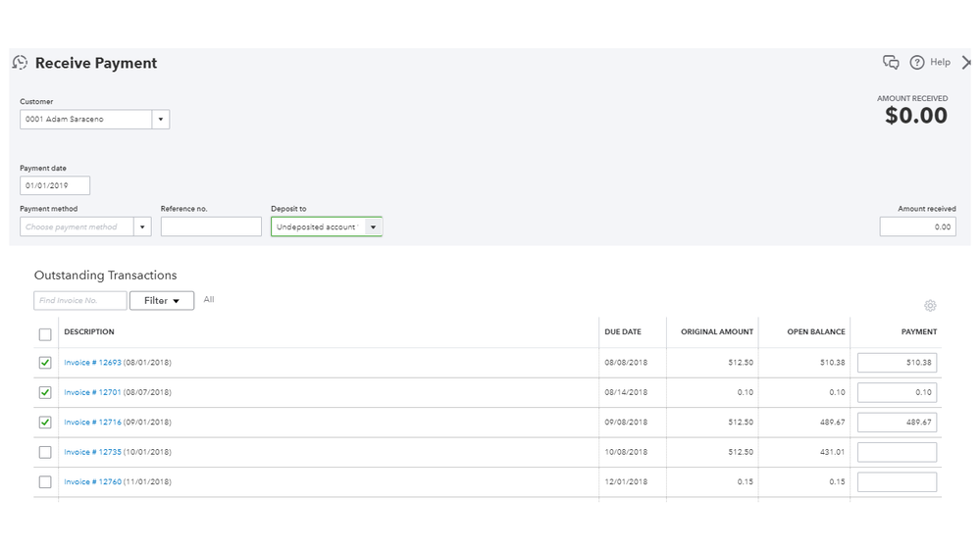Click the transaction history clock icon
The image size is (980, 551).
coord(20,63)
